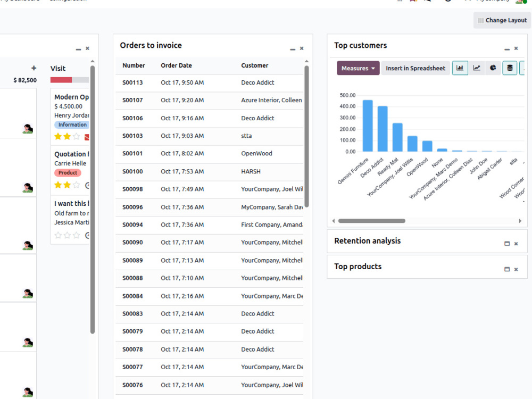532x399 pixels.
Task: Open activity clock on I want this card
Action: (87, 235)
